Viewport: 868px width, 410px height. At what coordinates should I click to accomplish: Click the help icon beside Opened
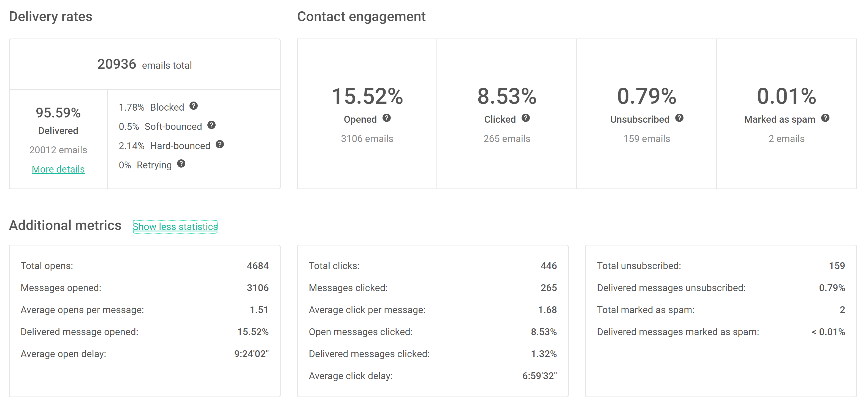386,118
